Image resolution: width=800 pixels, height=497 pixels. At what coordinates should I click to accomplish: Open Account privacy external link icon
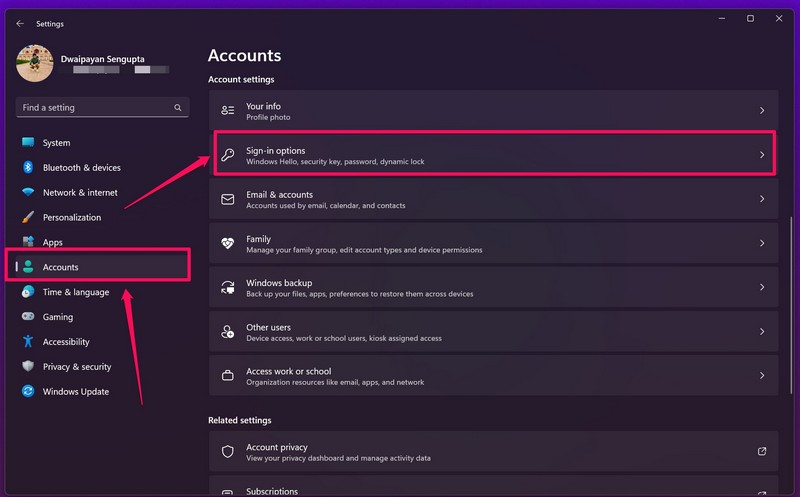(x=762, y=452)
